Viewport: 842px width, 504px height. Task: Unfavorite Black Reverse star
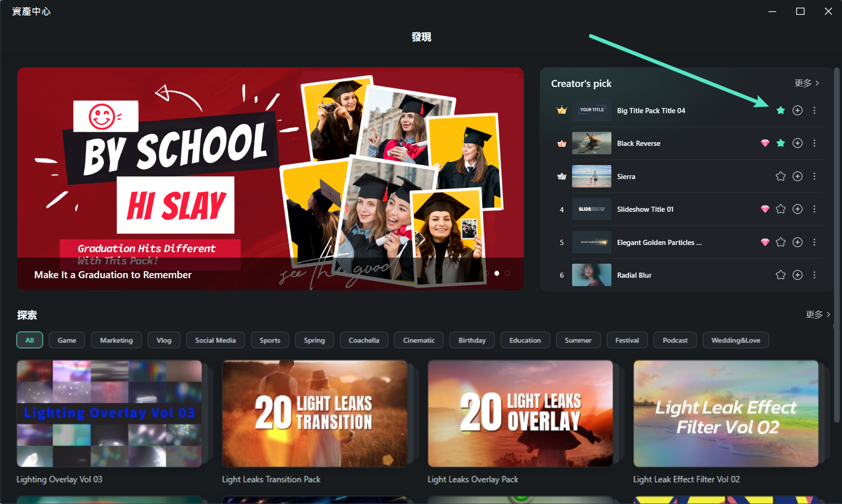[780, 143]
